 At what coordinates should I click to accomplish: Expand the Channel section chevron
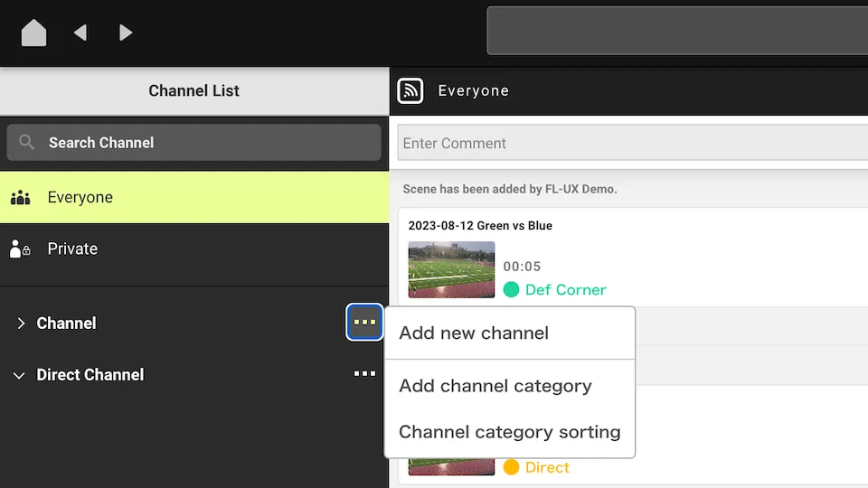(x=21, y=324)
